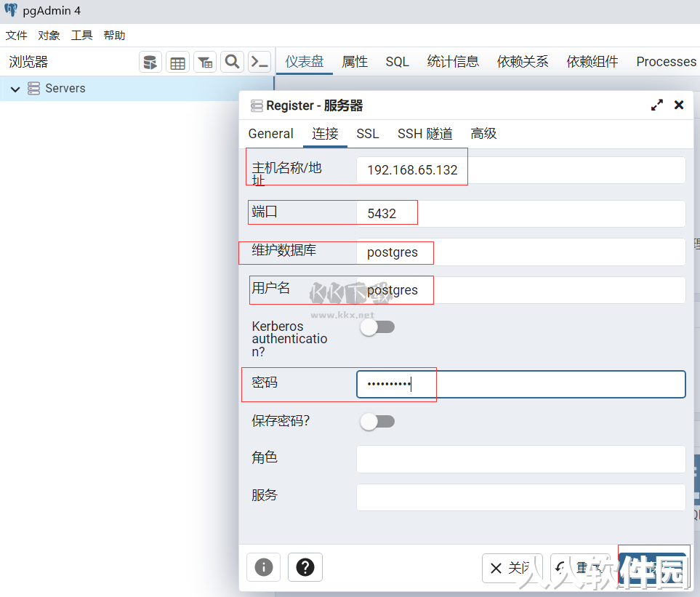Switch to the 依赖关系 panel tab
The image size is (700, 597).
523,62
